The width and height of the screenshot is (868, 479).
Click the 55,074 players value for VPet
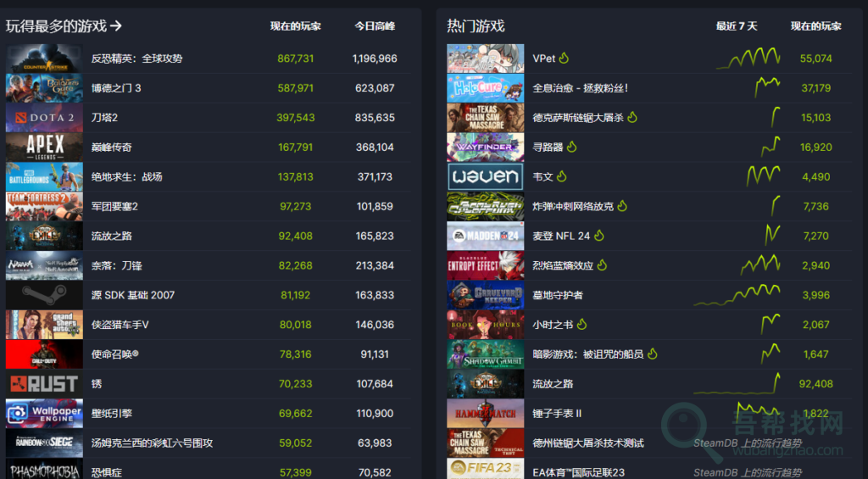pos(816,58)
